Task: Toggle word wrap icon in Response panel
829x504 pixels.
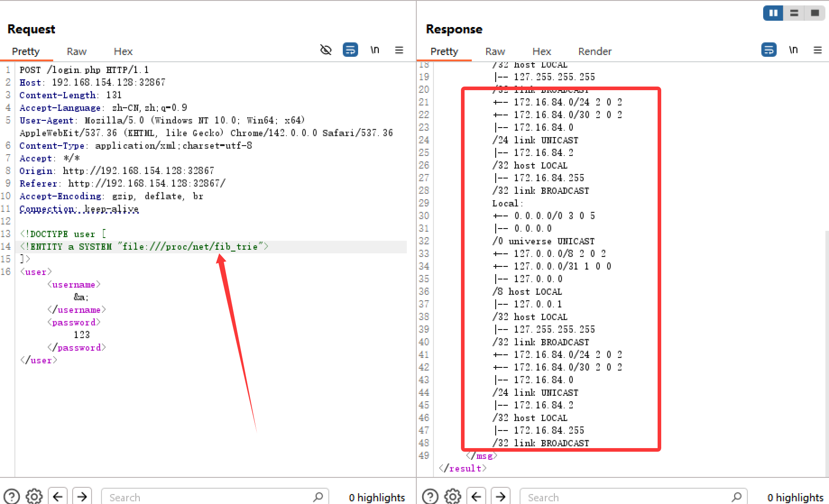Action: tap(769, 50)
